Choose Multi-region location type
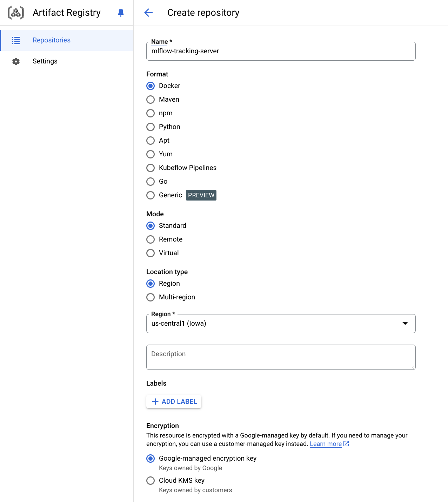This screenshot has height=502, width=448. coord(151,297)
